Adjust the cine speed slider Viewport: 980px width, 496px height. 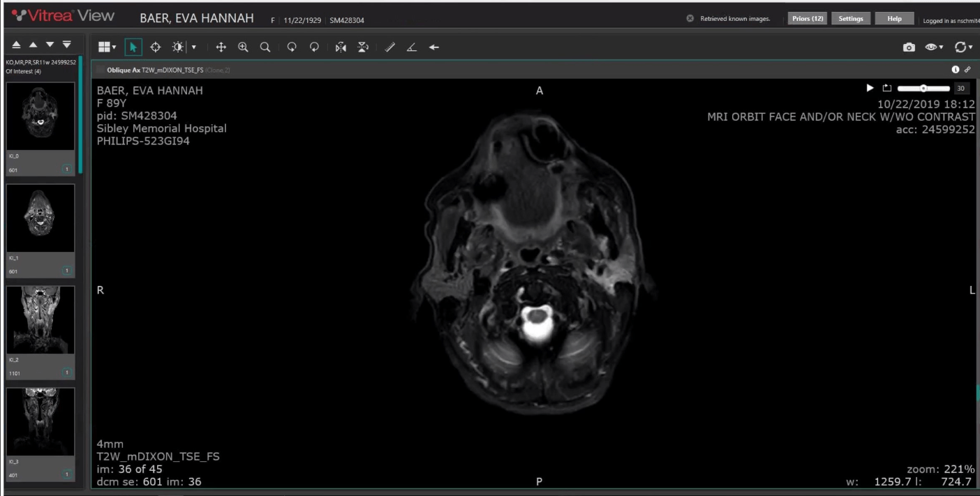coord(923,89)
